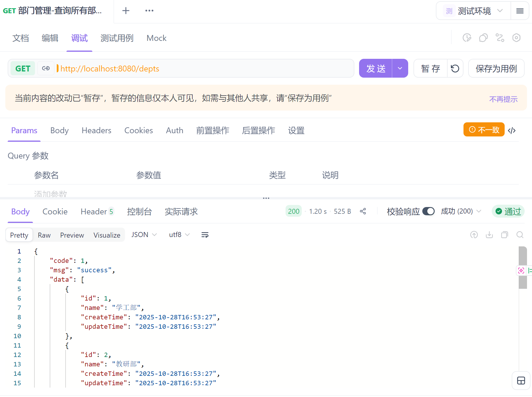Screen dimensions: 532x397
Task: Click the panel divider drag handle dots
Action: [x=266, y=198]
